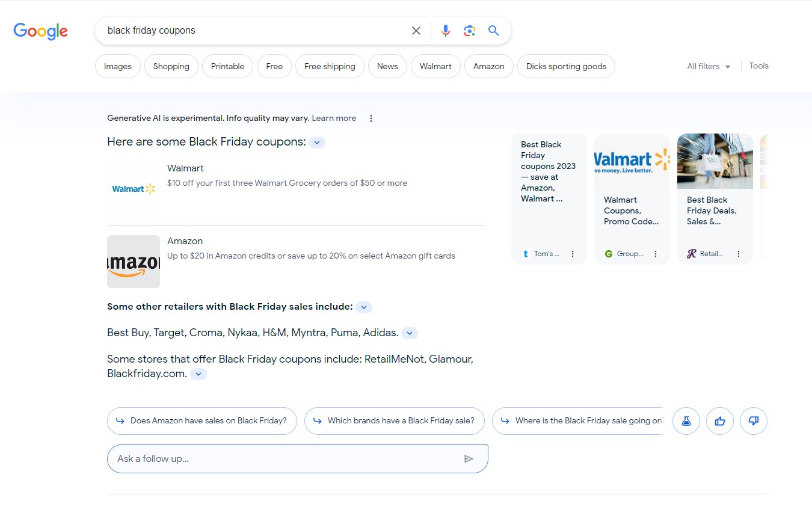Select the Free shipping filter chip
Viewport: 812px width, 519px height.
(330, 67)
